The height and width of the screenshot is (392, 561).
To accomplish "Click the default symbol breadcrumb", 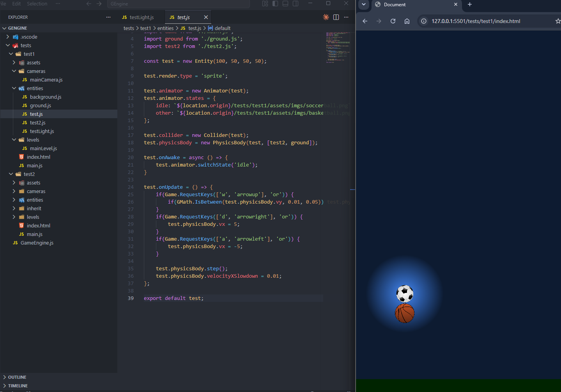I will [219, 28].
